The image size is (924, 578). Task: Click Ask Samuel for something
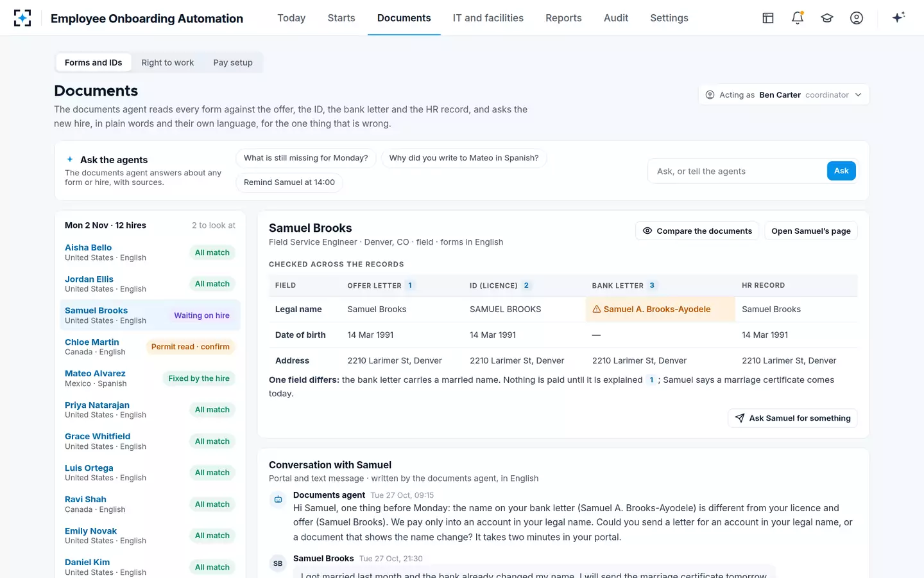coord(793,418)
